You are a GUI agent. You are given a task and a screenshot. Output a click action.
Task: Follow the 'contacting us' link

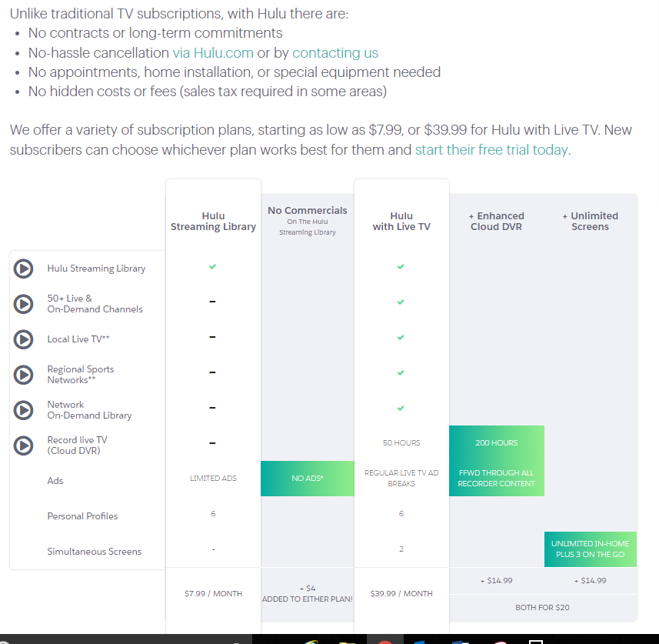335,53
